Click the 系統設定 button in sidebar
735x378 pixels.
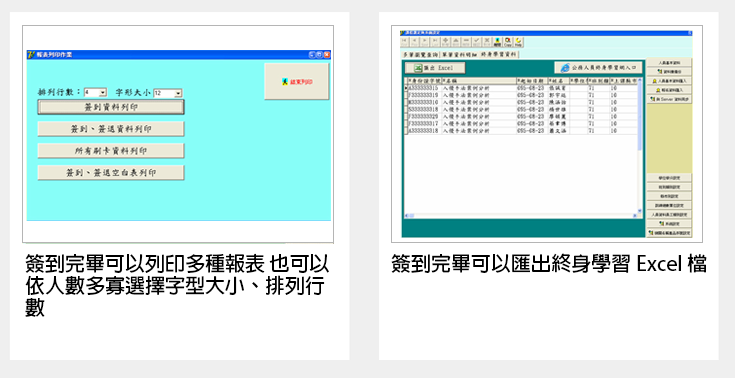click(x=669, y=224)
